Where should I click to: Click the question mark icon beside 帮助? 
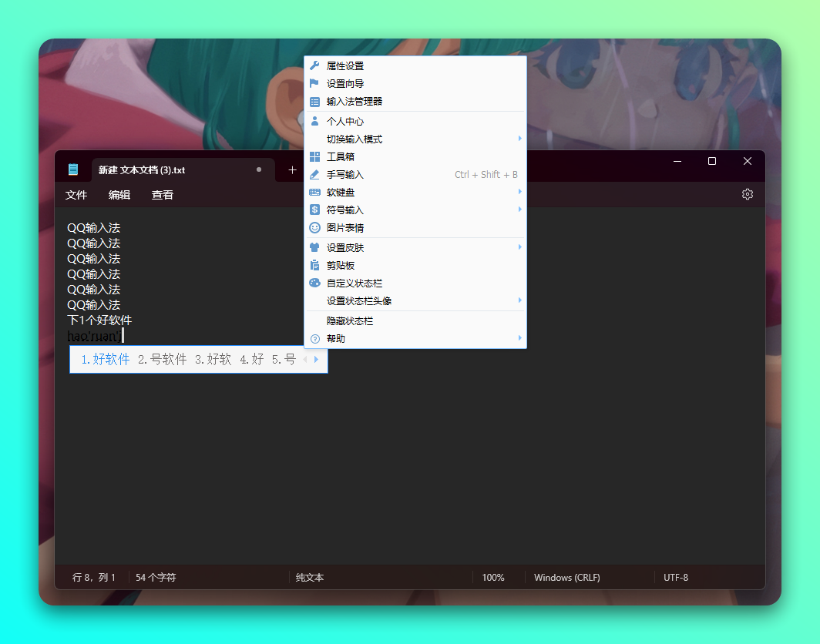(x=314, y=339)
